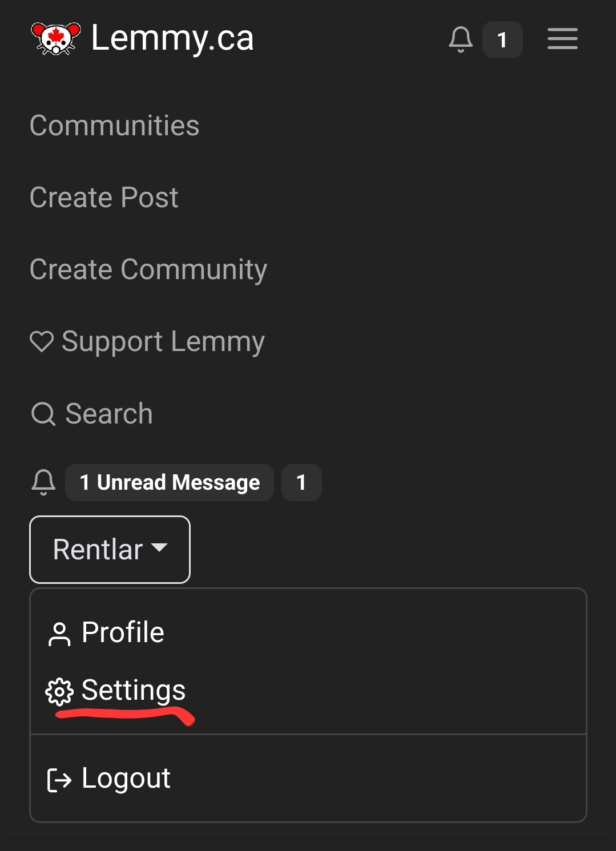Click the Settings gear icon
616x851 pixels.
point(59,692)
